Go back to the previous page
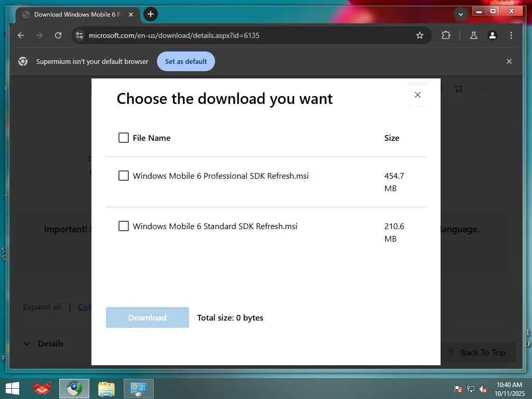Image resolution: width=532 pixels, height=399 pixels. pyautogui.click(x=21, y=35)
